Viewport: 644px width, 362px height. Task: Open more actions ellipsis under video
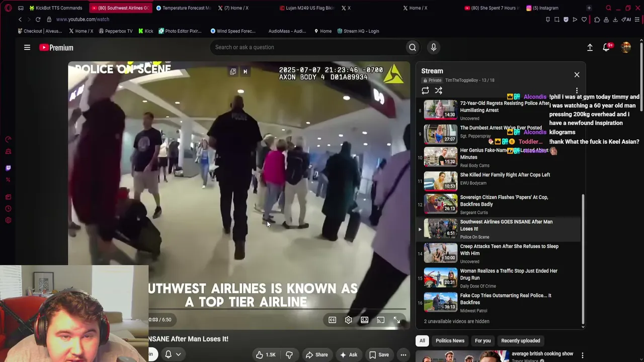tap(404, 355)
